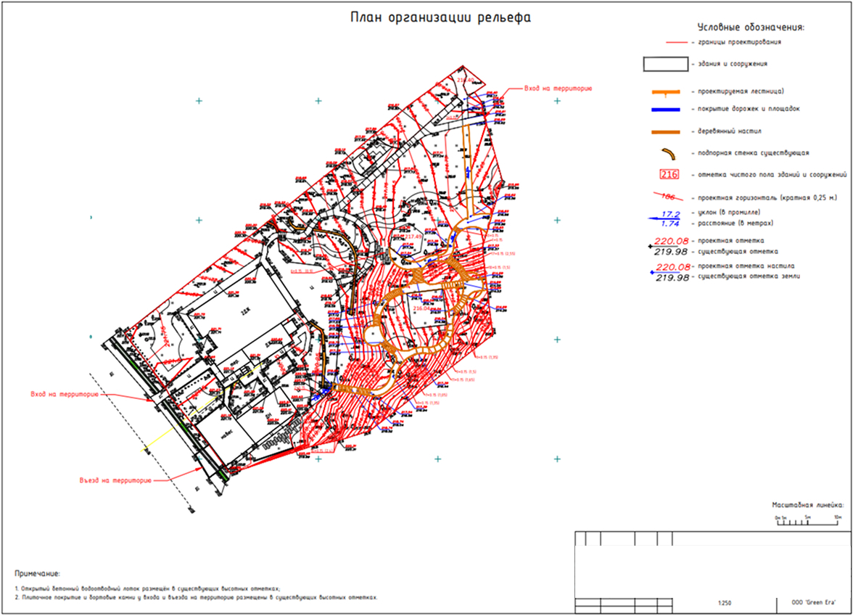Viewport: 853px width, 616px height.
Task: Click the red boxed 216 floor elevation symbol
Action: (669, 175)
